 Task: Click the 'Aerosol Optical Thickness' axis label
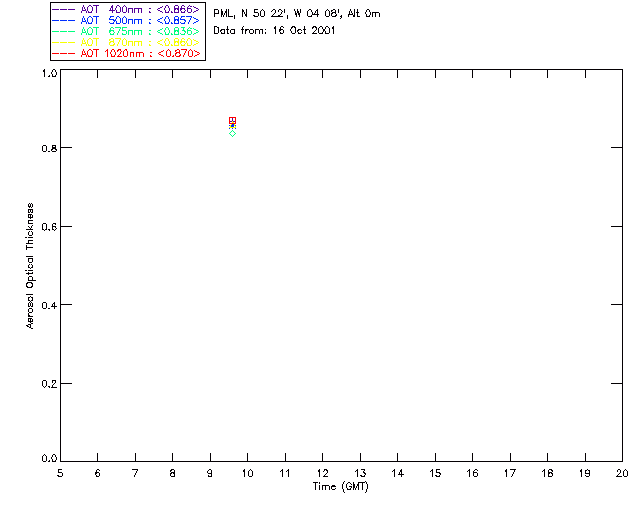pyautogui.click(x=31, y=266)
